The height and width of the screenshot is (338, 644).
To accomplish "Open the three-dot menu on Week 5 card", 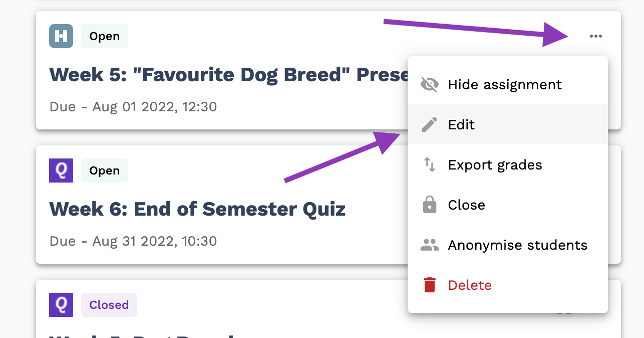I will tap(595, 36).
